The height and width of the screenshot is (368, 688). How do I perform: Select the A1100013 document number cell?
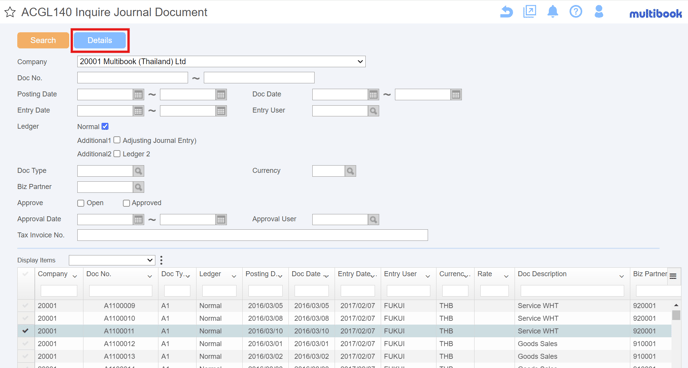point(119,357)
